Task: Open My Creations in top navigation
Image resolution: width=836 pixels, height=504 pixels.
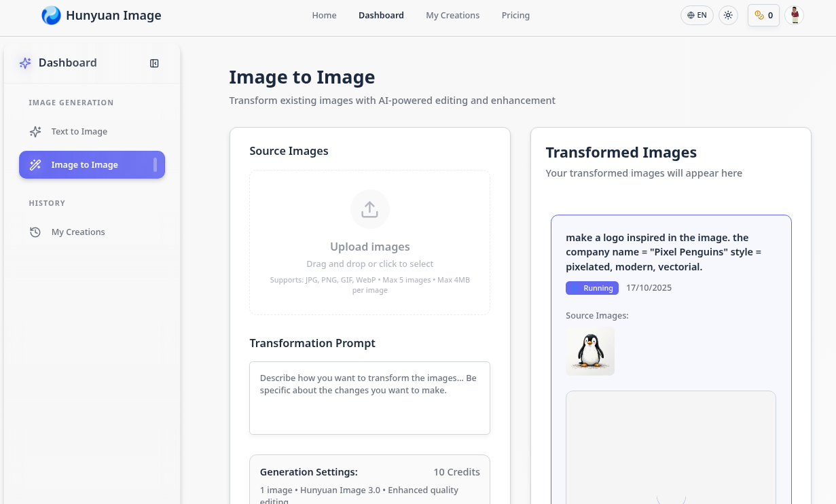Action: [452, 15]
